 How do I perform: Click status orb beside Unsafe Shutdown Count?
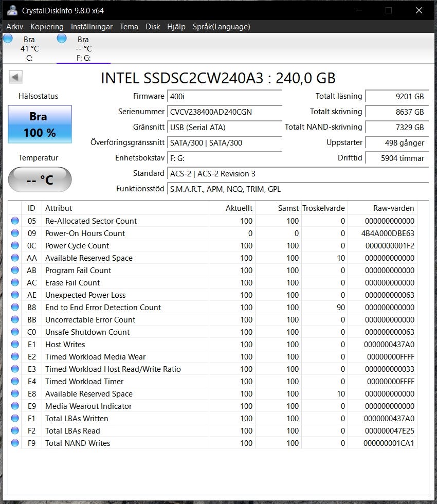[x=15, y=332]
